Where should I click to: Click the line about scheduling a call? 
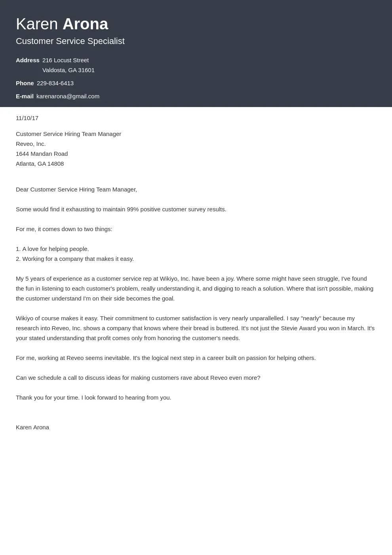[x=138, y=378]
